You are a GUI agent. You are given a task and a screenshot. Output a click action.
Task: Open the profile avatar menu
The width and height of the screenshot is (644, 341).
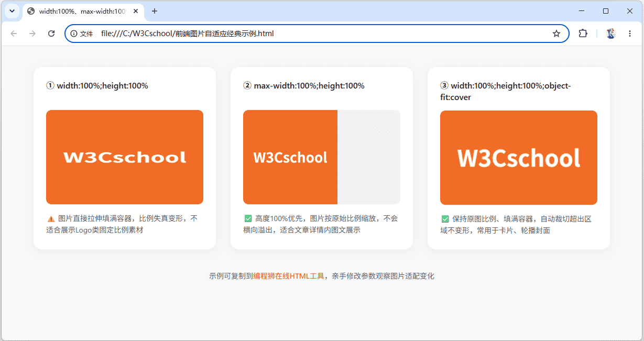click(x=610, y=34)
